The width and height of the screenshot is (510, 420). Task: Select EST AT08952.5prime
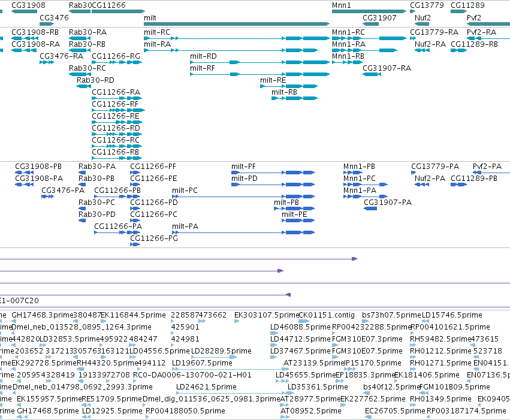coord(285,417)
